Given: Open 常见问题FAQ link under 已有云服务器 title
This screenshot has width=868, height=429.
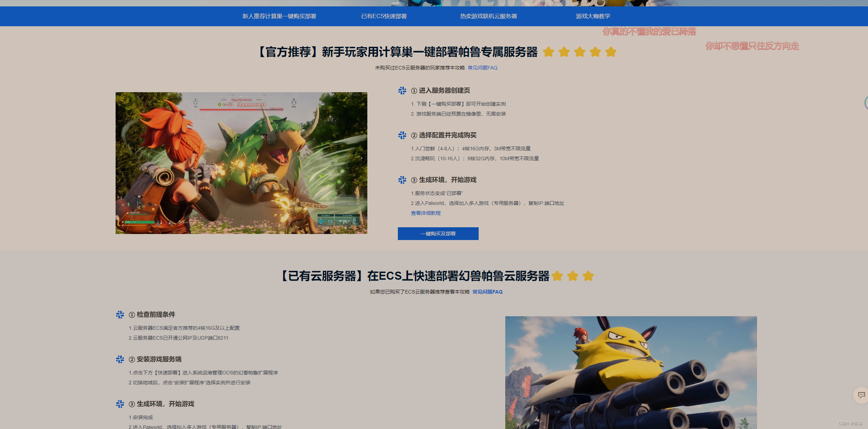Looking at the screenshot, I should pos(487,292).
